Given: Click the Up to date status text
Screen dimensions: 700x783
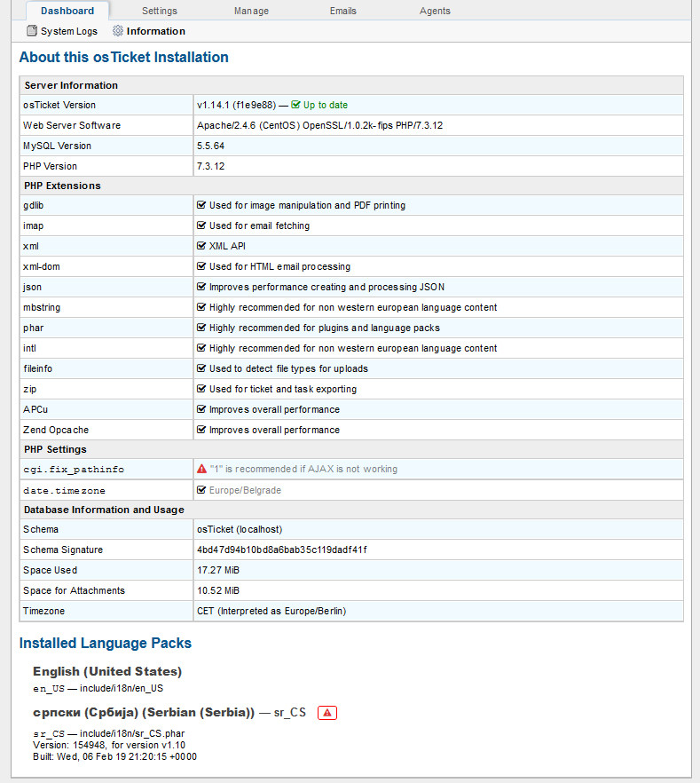Looking at the screenshot, I should click(x=326, y=105).
